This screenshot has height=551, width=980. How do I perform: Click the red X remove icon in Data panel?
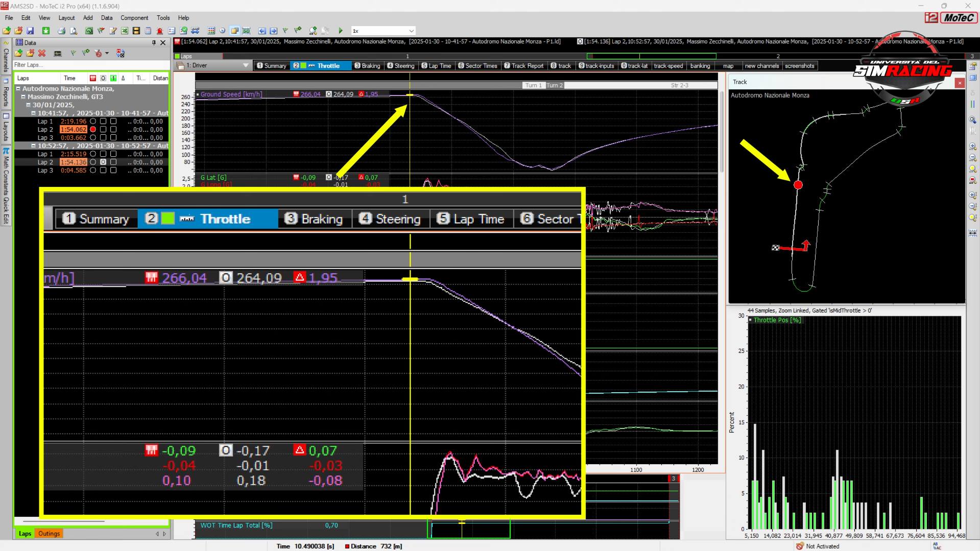click(42, 53)
